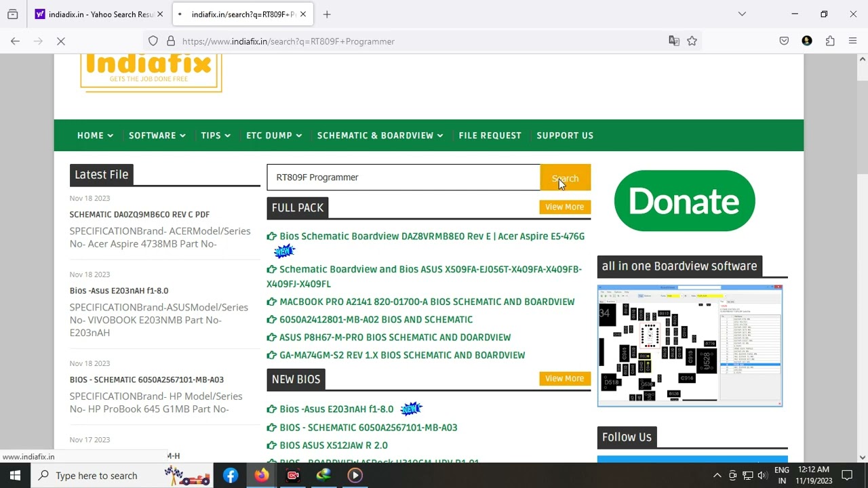868x488 pixels.
Task: Open the SUPPORT US page
Action: [x=565, y=136]
